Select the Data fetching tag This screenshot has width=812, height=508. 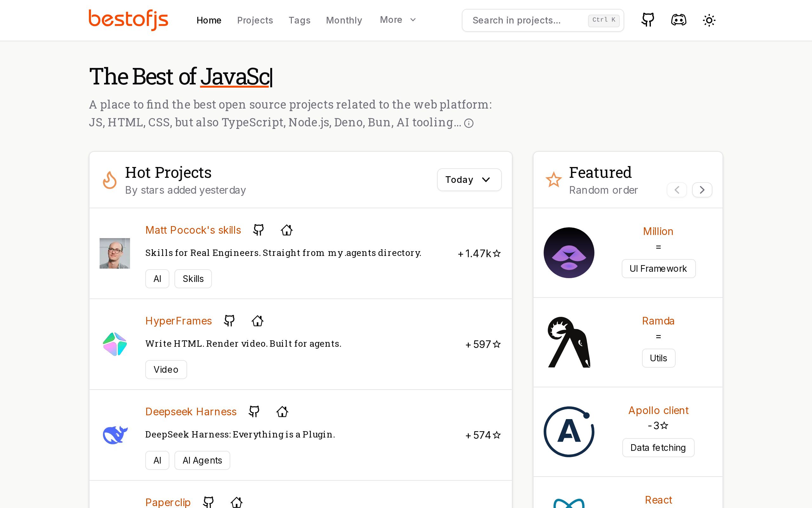(658, 448)
